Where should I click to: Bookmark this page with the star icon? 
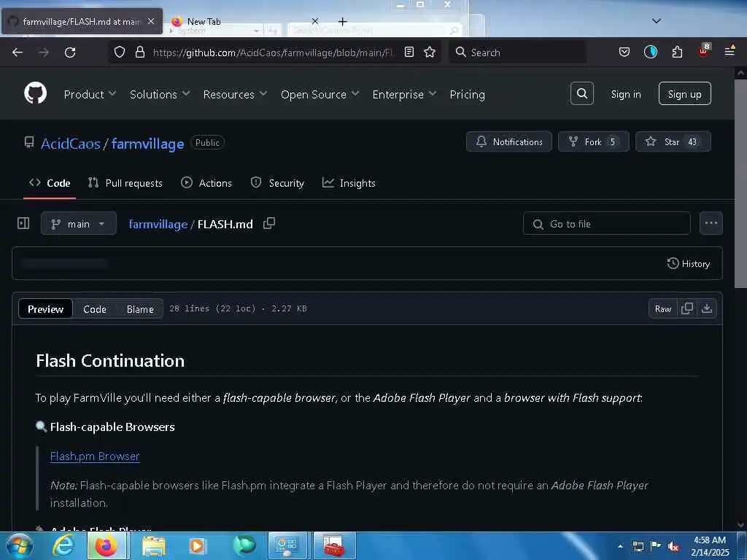point(430,52)
